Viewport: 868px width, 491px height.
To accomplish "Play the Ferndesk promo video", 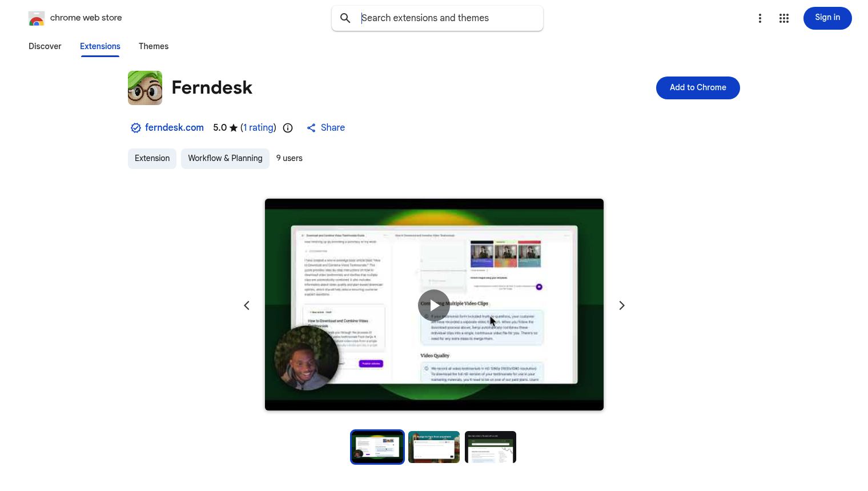I will (x=434, y=305).
